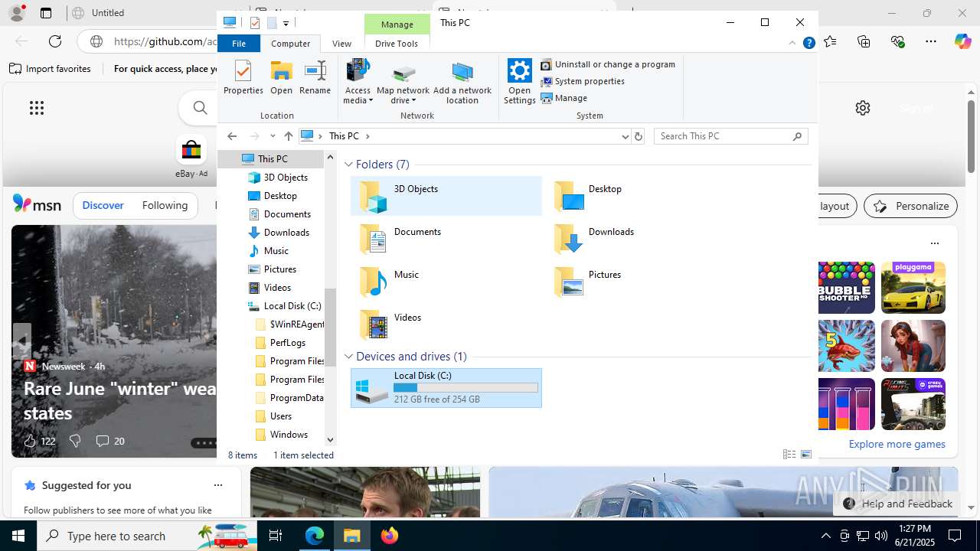
Task: Open System properties
Action: [583, 81]
